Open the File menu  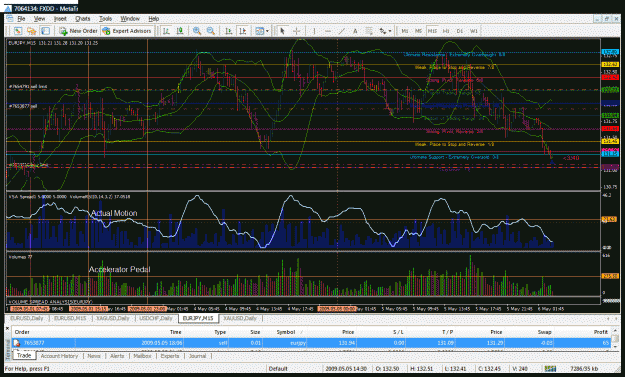(21, 18)
